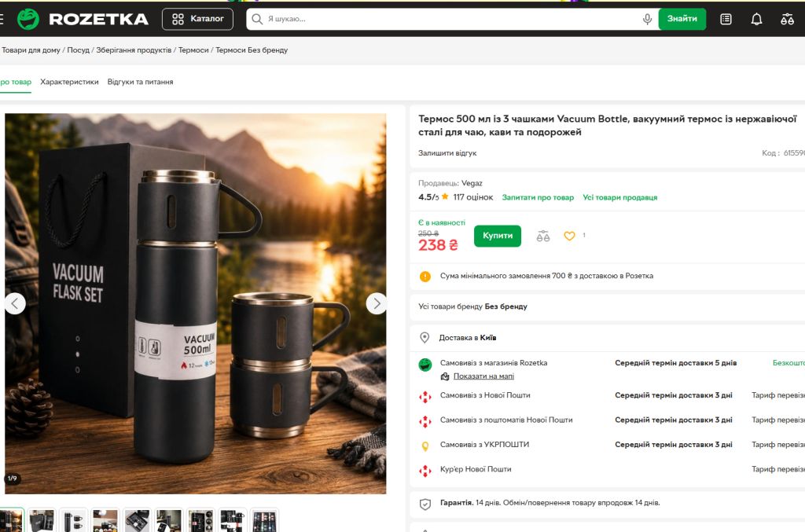Screen dimensions: 805x532
Task: Click the map icon beside Показати на мапі
Action: [x=445, y=376]
